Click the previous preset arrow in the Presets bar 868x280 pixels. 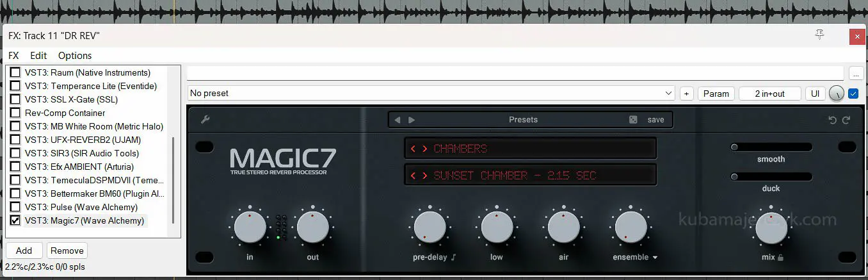click(398, 120)
